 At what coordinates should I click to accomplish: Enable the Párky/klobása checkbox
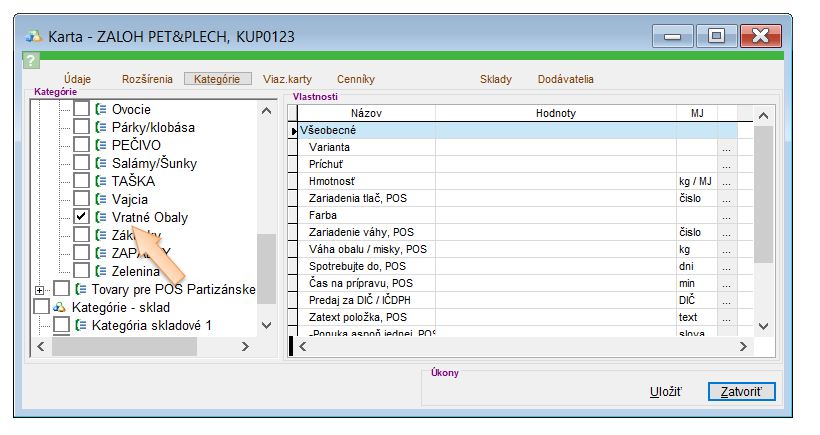pos(82,127)
